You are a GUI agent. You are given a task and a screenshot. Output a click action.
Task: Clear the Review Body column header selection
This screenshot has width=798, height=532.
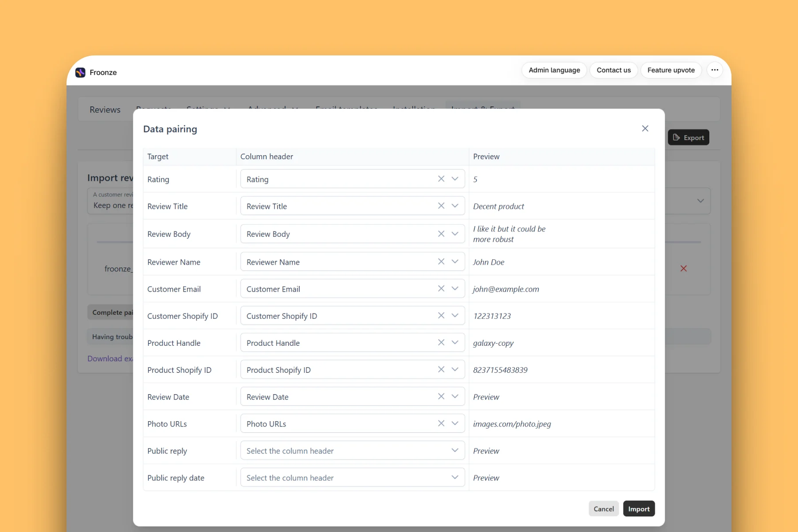(441, 234)
